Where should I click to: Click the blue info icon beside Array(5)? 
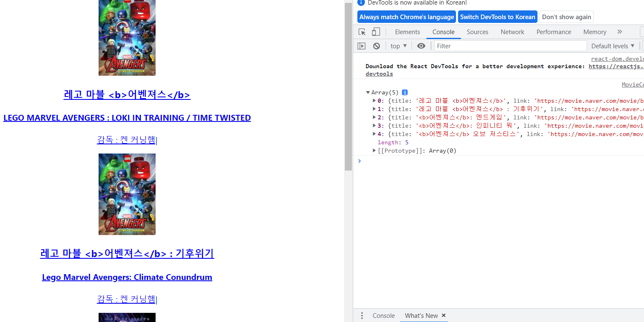tap(404, 92)
